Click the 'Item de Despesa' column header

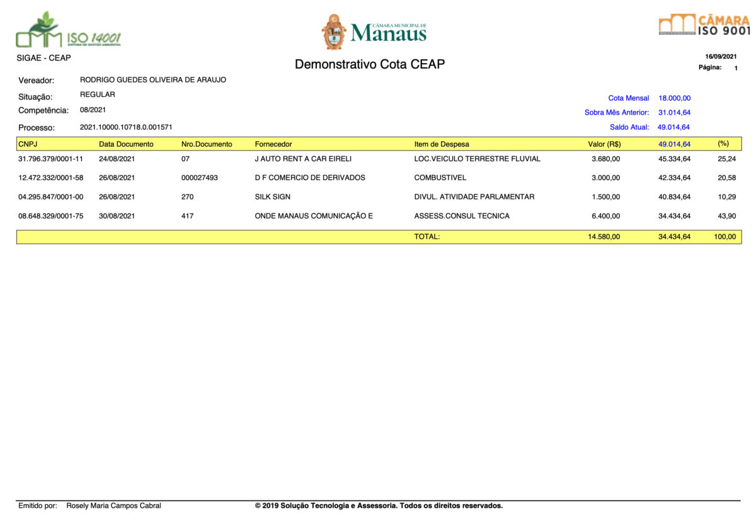(442, 144)
